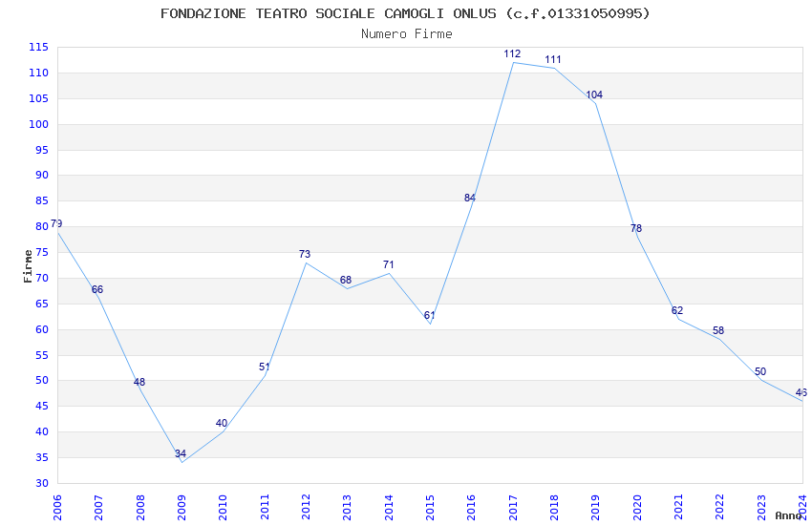Click the x-axis year label 2021
The width and height of the screenshot is (812, 525).
pyautogui.click(x=678, y=507)
